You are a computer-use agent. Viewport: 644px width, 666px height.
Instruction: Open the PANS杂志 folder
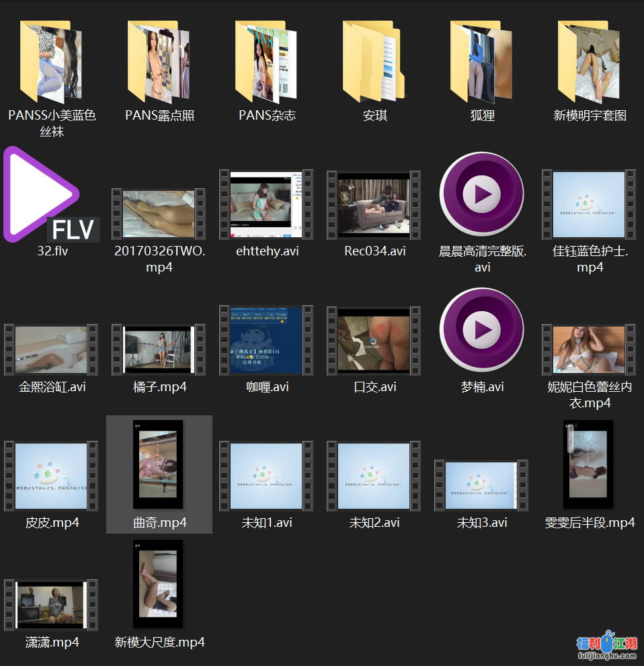[x=267, y=63]
